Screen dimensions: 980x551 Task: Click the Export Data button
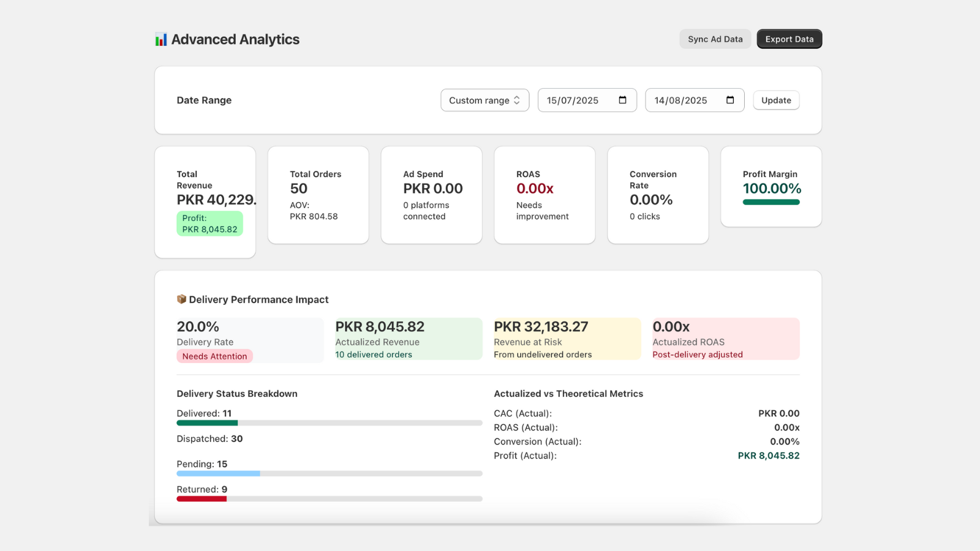(789, 39)
